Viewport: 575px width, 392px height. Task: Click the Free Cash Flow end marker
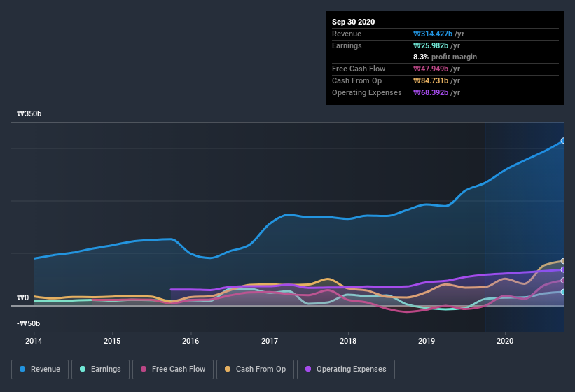(563, 281)
